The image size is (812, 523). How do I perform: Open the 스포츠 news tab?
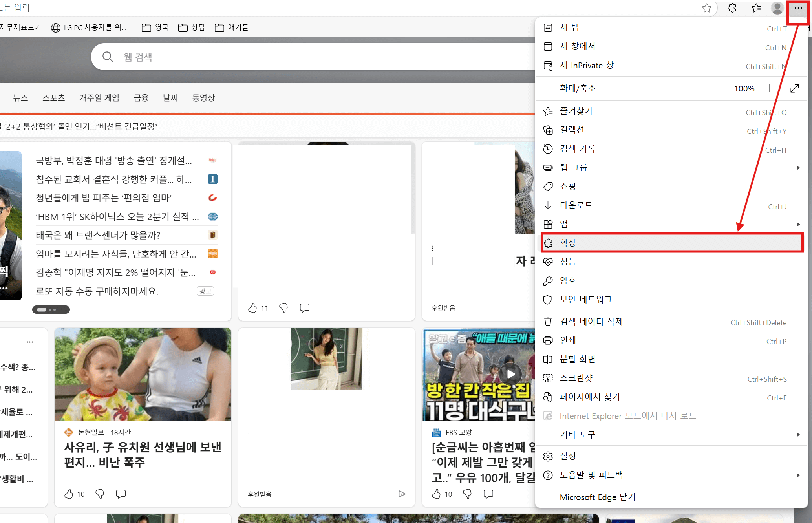click(x=53, y=98)
